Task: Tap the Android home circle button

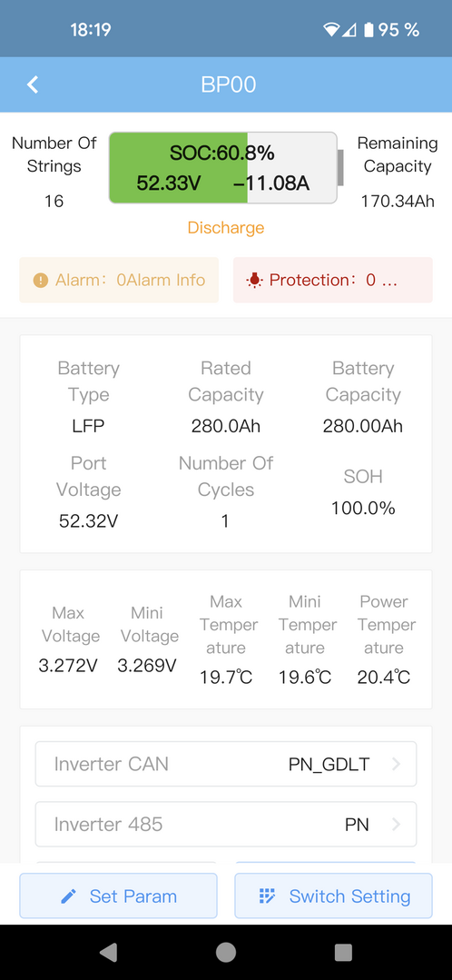Action: click(226, 952)
